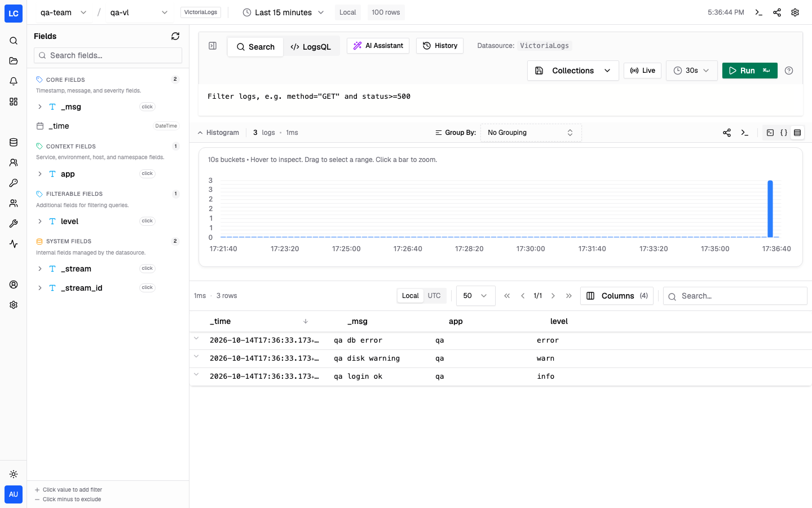The height and width of the screenshot is (508, 812).
Task: Click the LC logo icon
Action: click(x=14, y=14)
